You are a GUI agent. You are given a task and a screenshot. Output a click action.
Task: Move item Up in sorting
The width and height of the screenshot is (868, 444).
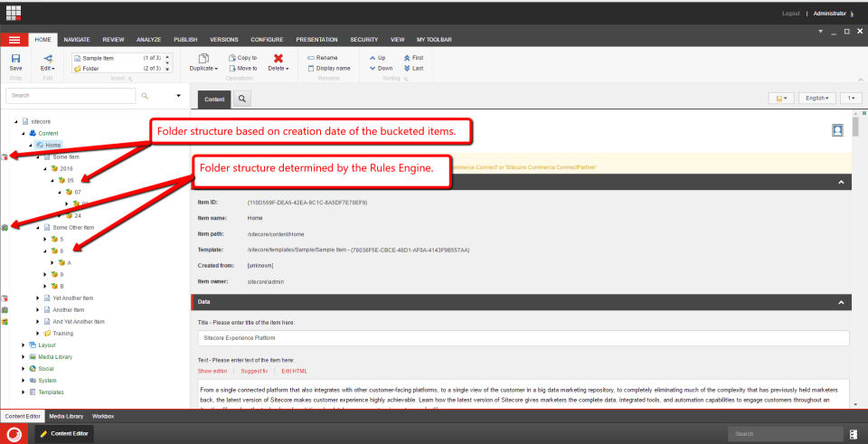tap(381, 58)
